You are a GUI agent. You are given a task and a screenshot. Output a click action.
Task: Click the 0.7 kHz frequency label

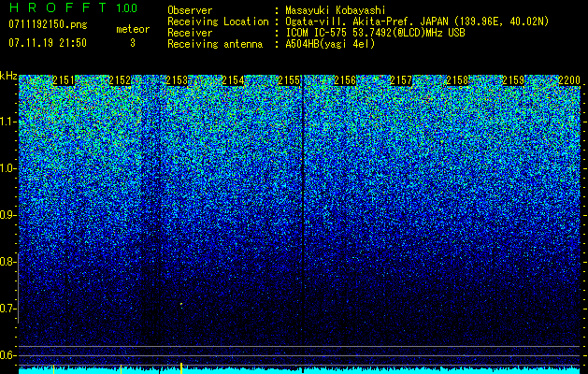coord(7,309)
